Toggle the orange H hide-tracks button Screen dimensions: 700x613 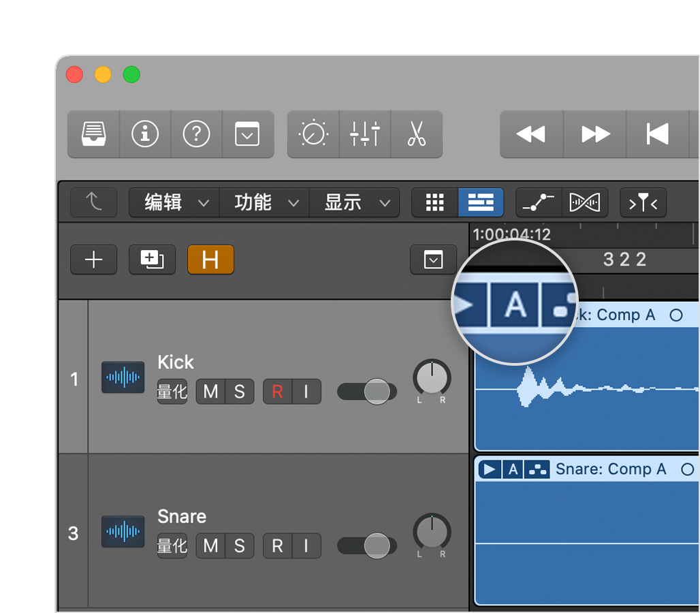pos(211,260)
